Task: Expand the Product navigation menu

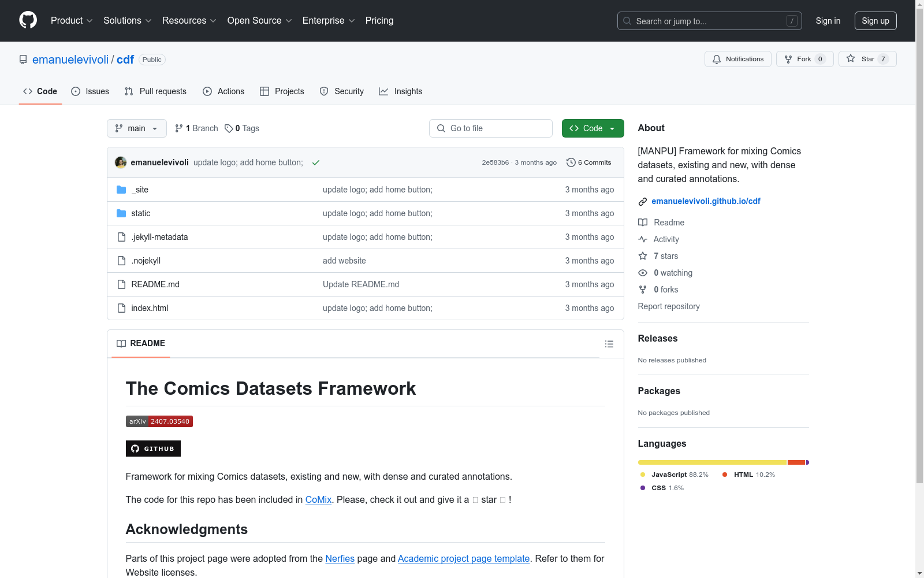Action: [72, 20]
